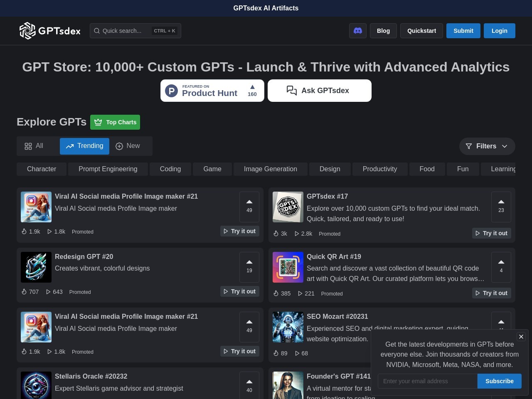Screen dimensions: 532x399
Task: Click Try it out for GPTsdex #17
Action: tap(492, 233)
